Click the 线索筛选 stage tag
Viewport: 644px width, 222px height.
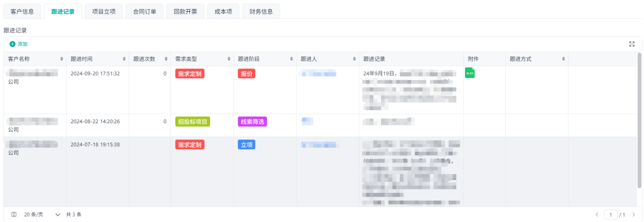click(x=252, y=122)
